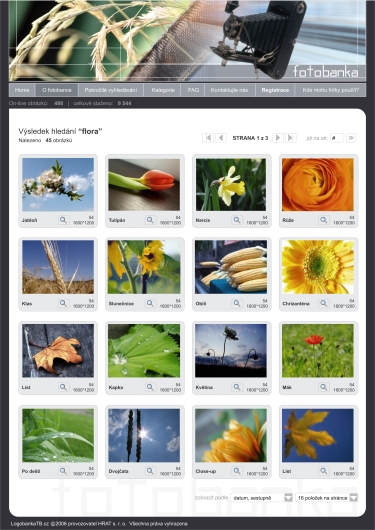
Task: Click the fotobanka logo in banner
Action: pyautogui.click(x=325, y=71)
